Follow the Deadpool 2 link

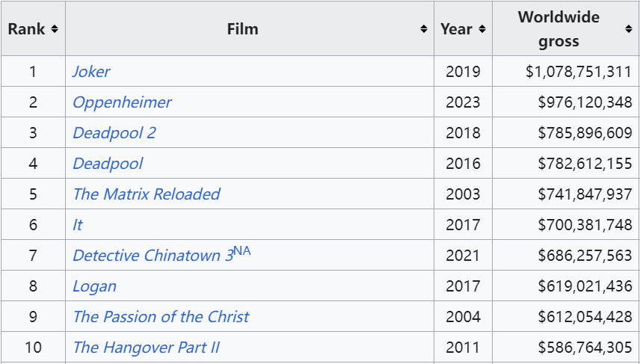pos(114,132)
